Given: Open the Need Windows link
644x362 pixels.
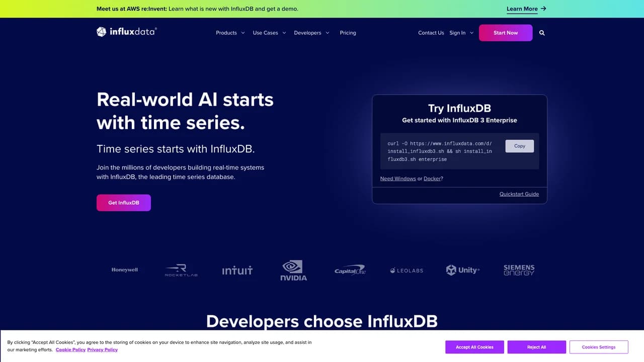Looking at the screenshot, I should (x=398, y=178).
